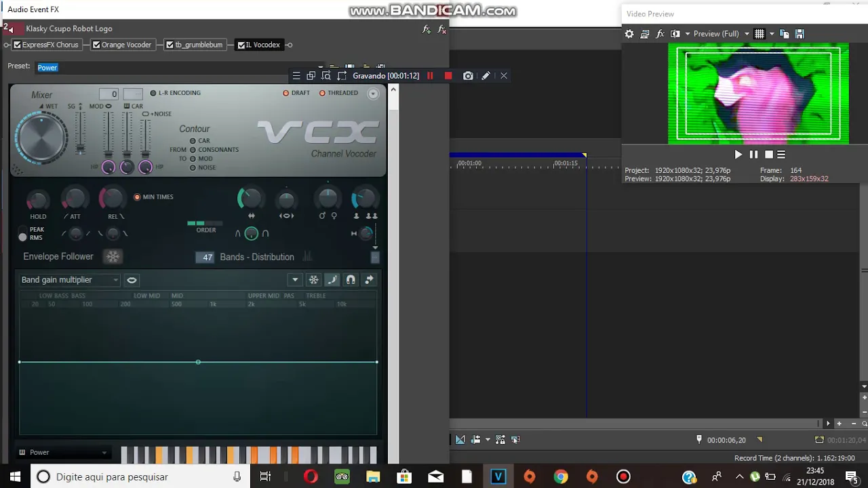
Task: Click the Envelope Follower snowflake freeze button
Action: [113, 257]
